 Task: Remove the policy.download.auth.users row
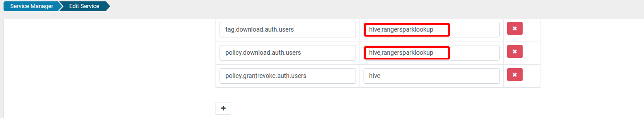515,51
